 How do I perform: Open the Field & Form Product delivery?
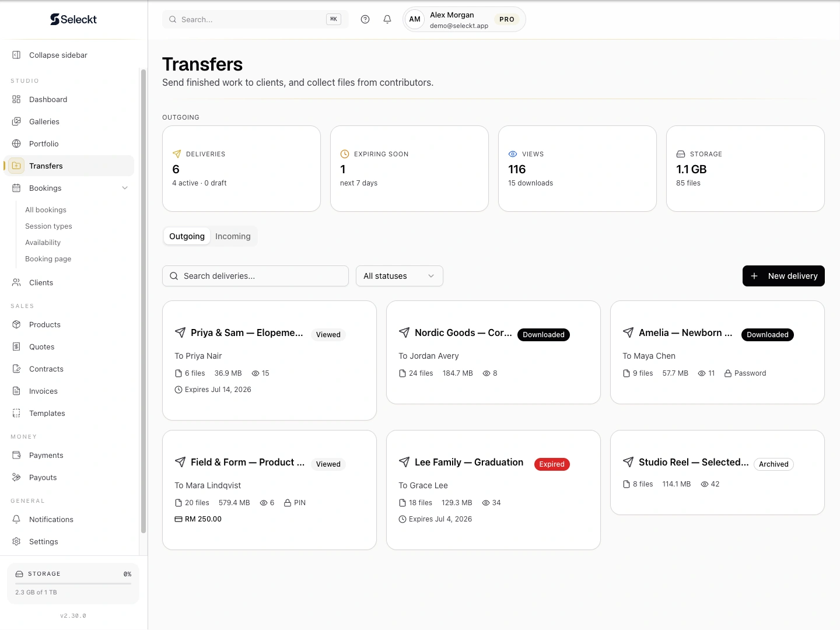(269, 490)
